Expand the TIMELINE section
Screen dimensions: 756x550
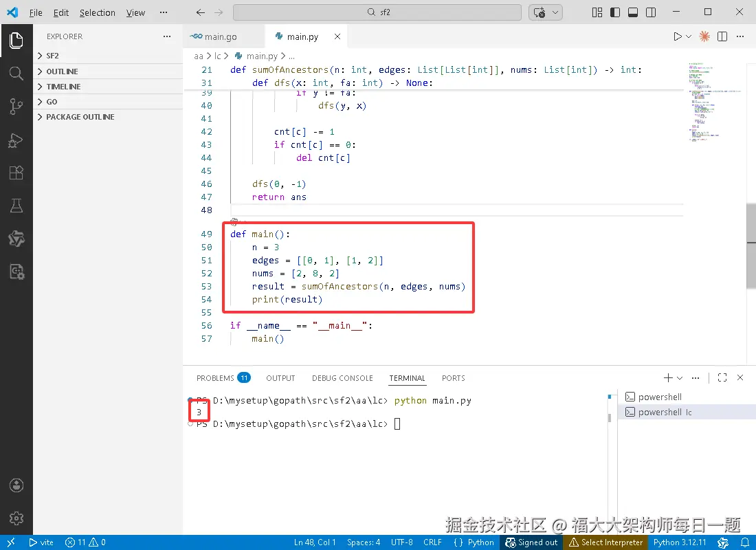click(x=109, y=87)
